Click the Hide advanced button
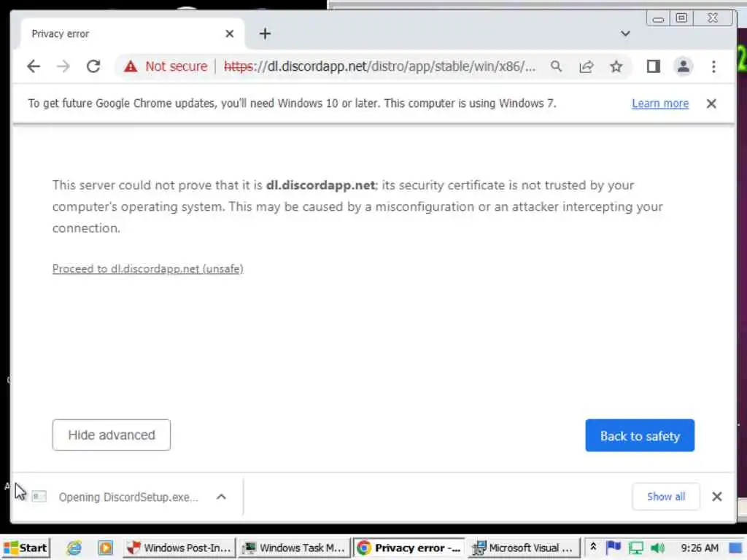Viewport: 747px width, 560px height. pyautogui.click(x=112, y=435)
